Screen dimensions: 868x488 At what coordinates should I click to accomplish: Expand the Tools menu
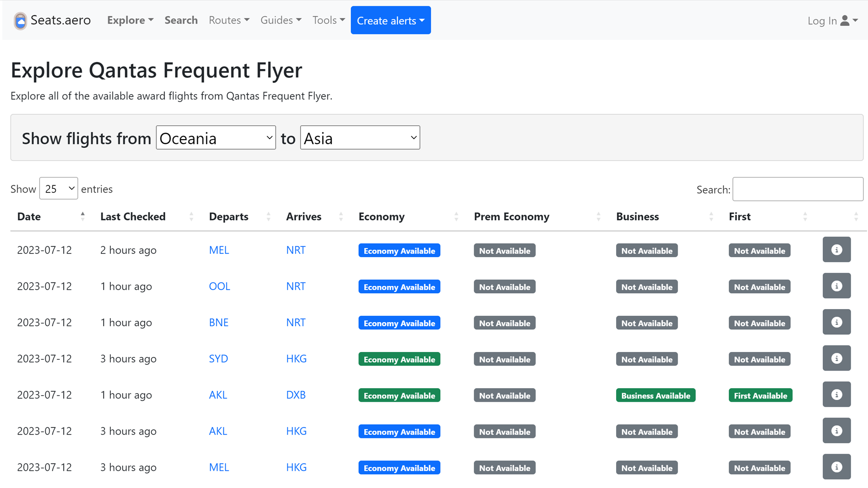click(329, 20)
